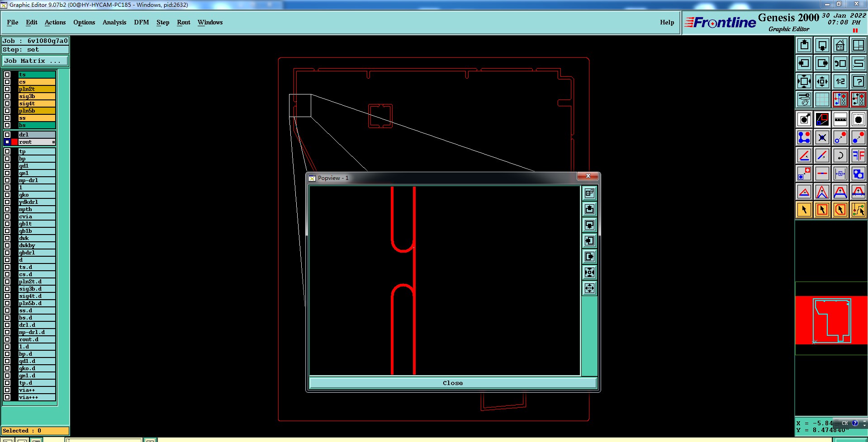
Task: Choose the polygon select arrow tool
Action: [840, 210]
